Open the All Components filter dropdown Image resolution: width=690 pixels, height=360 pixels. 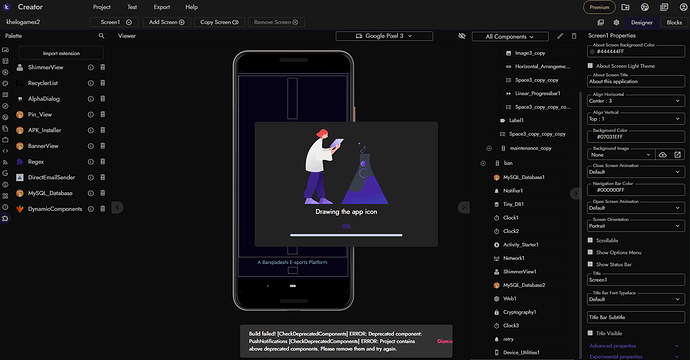point(510,37)
